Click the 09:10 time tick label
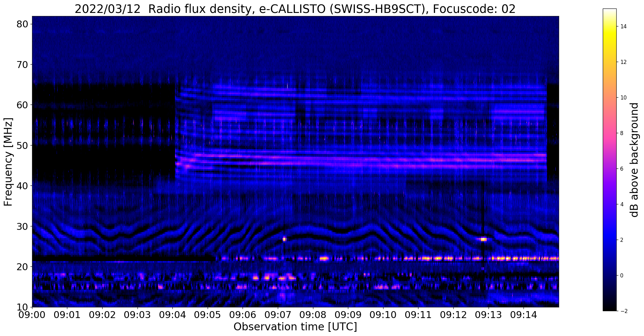644x336 pixels. pos(383,314)
